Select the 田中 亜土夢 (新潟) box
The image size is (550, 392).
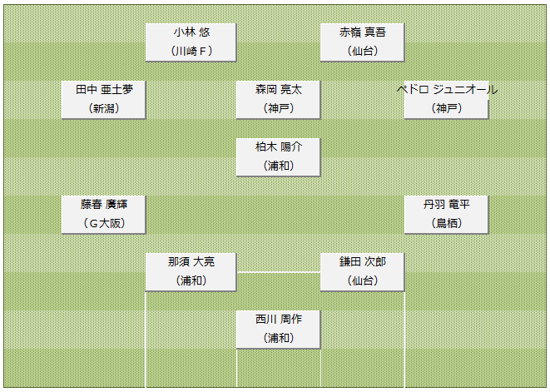103,100
